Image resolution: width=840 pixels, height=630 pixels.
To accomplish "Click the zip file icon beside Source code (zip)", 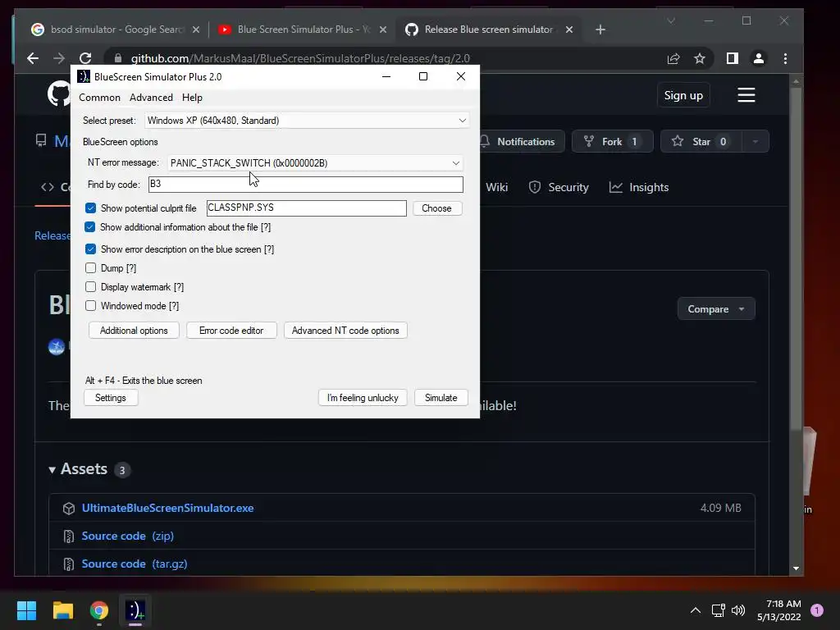I will click(69, 536).
